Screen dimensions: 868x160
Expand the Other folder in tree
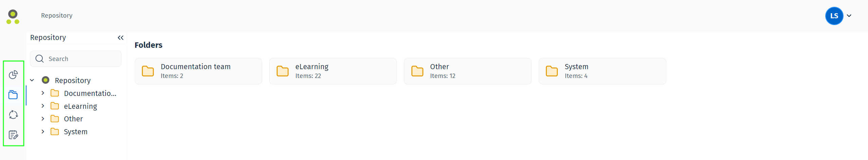(x=43, y=119)
